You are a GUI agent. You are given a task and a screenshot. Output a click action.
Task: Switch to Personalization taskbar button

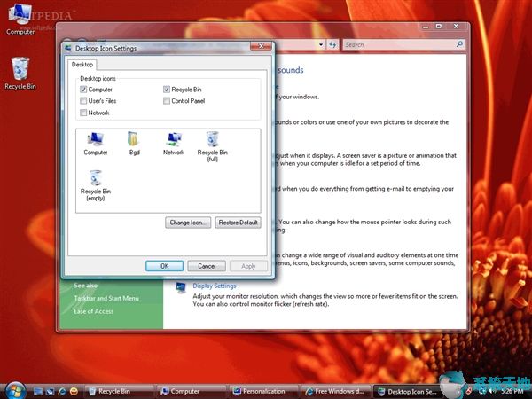(x=264, y=391)
